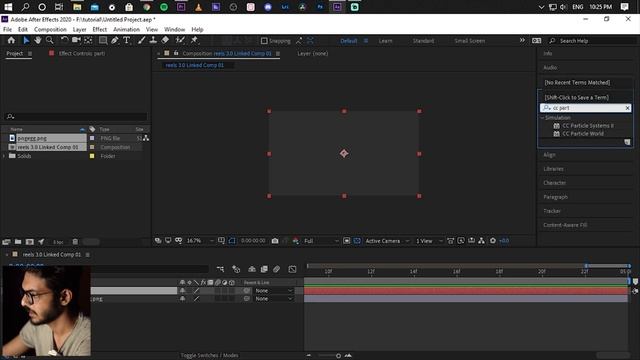Open the Animation menu

tap(127, 29)
